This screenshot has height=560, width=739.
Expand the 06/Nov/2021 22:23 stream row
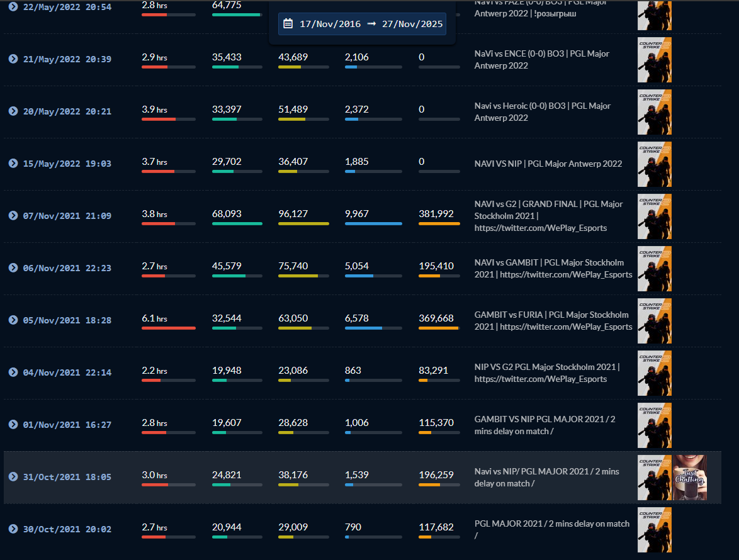[13, 268]
